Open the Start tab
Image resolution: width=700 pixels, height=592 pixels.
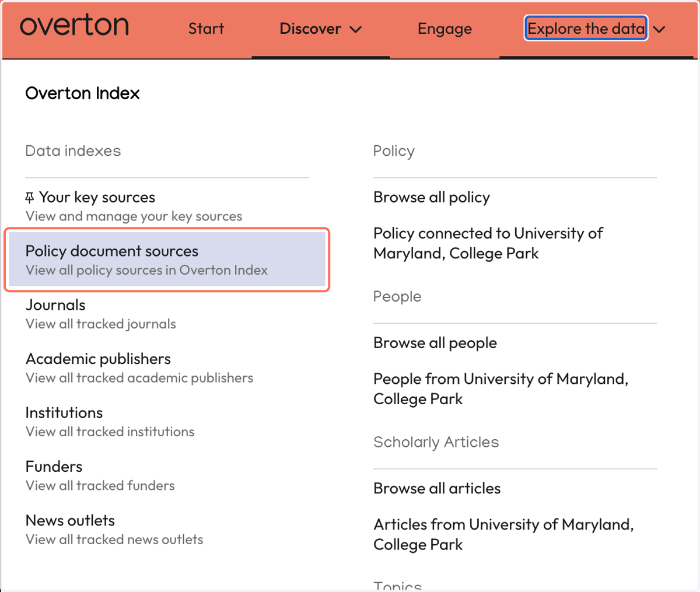pyautogui.click(x=206, y=29)
